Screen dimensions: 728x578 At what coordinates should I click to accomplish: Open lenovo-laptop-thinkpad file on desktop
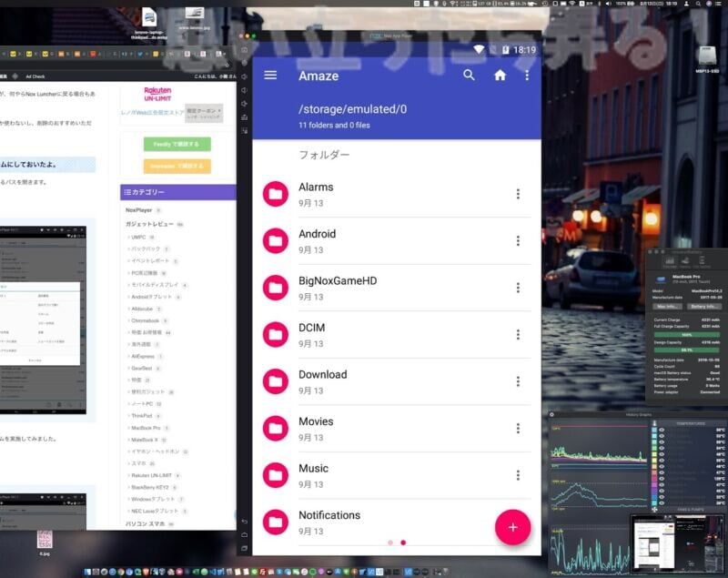click(x=149, y=24)
